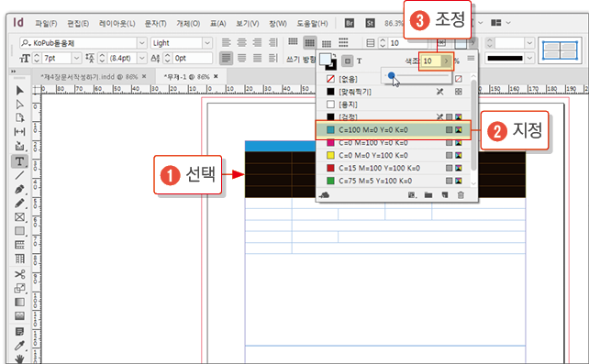Click Creative Cloud library icon in swatches

[x=324, y=195]
